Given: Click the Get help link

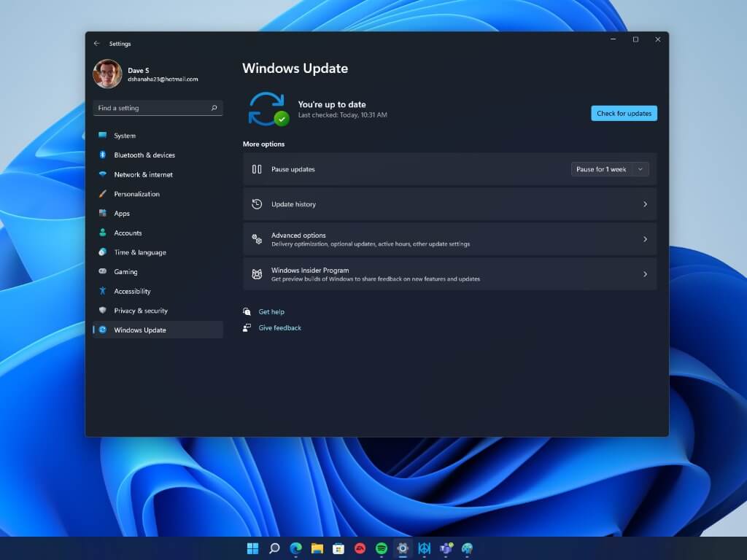Looking at the screenshot, I should click(271, 312).
